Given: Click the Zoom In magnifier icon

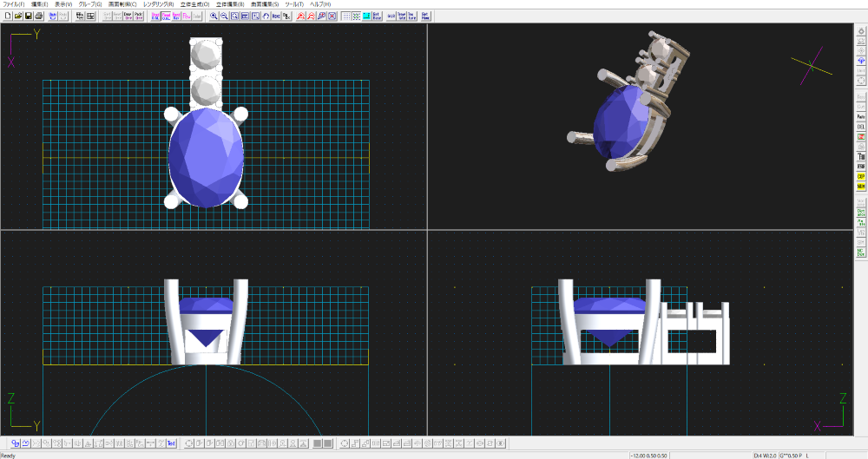Looking at the screenshot, I should click(214, 16).
